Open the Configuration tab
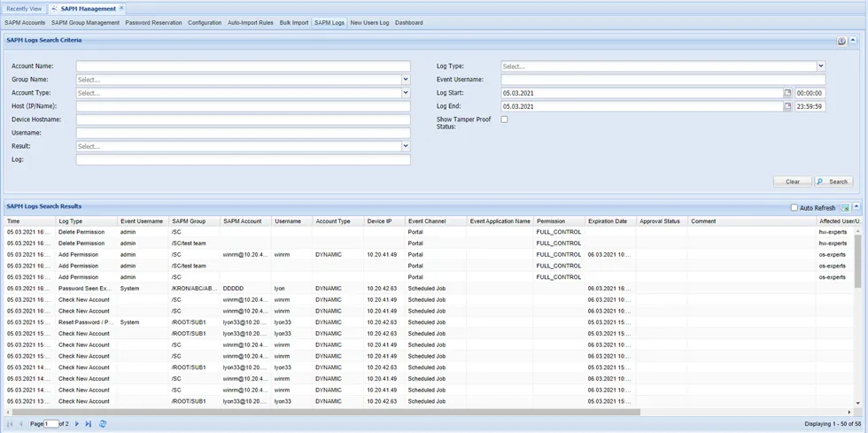Screen dimensions: 868x433 pyautogui.click(x=205, y=23)
